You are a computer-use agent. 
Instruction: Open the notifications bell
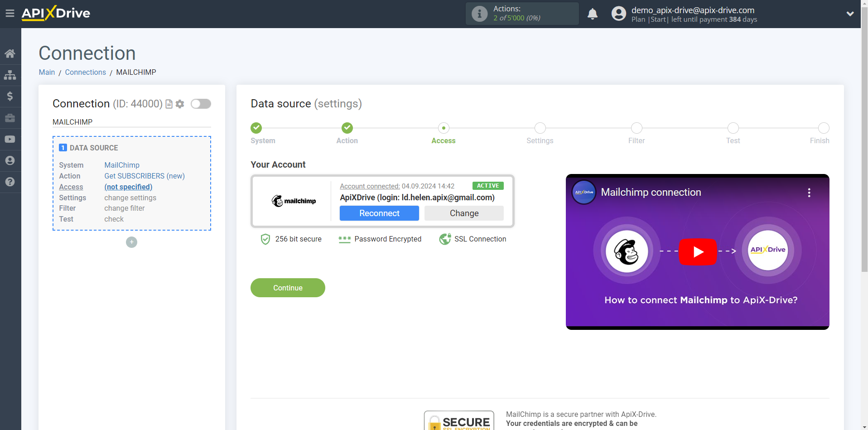593,14
